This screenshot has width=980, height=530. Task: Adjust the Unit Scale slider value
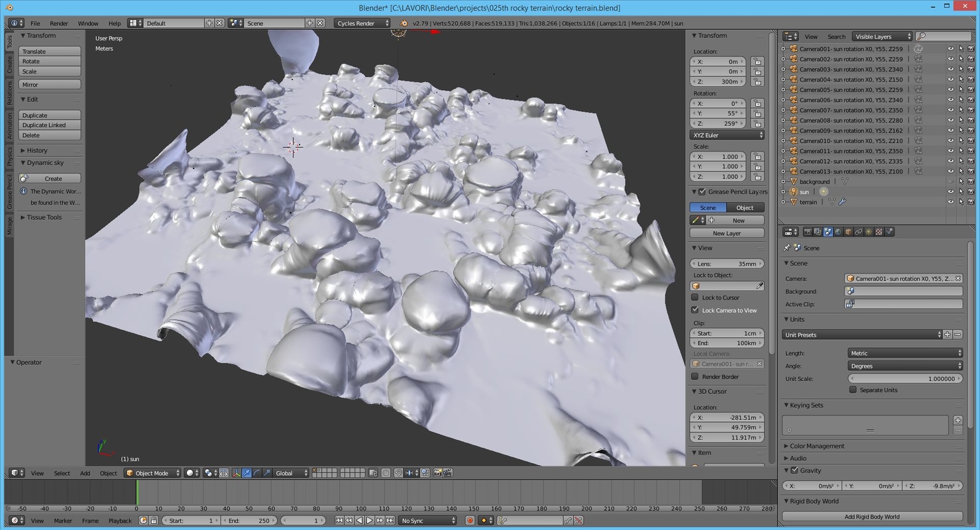[904, 378]
